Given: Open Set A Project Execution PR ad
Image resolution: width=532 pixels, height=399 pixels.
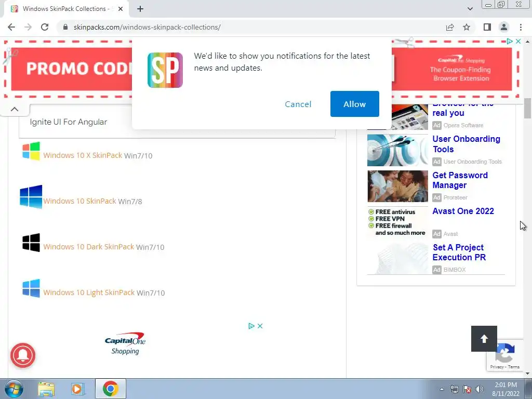Looking at the screenshot, I should click(x=459, y=252).
